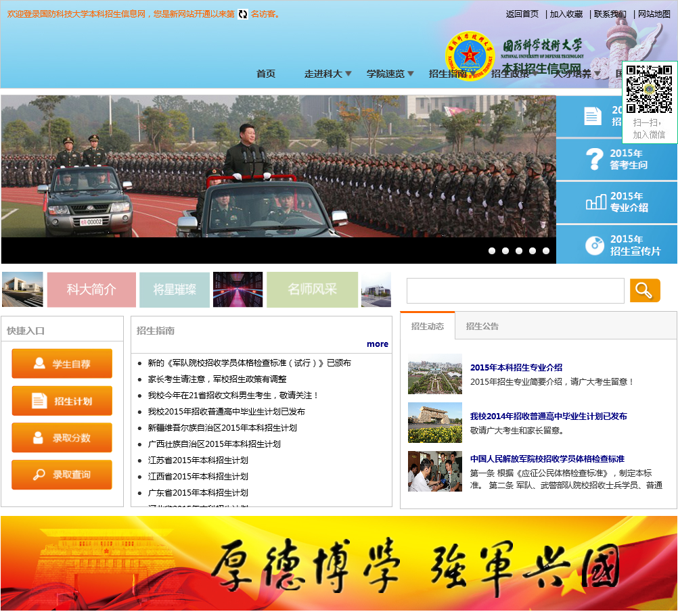Viewport: 678px width, 616px height.
Task: Open the 走进科大 menu item
Action: [x=323, y=74]
